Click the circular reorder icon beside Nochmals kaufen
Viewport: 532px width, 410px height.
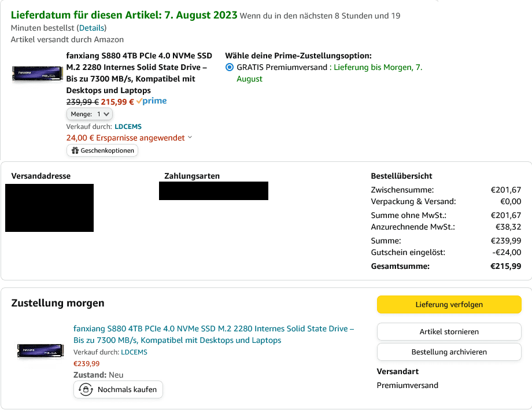tap(86, 390)
